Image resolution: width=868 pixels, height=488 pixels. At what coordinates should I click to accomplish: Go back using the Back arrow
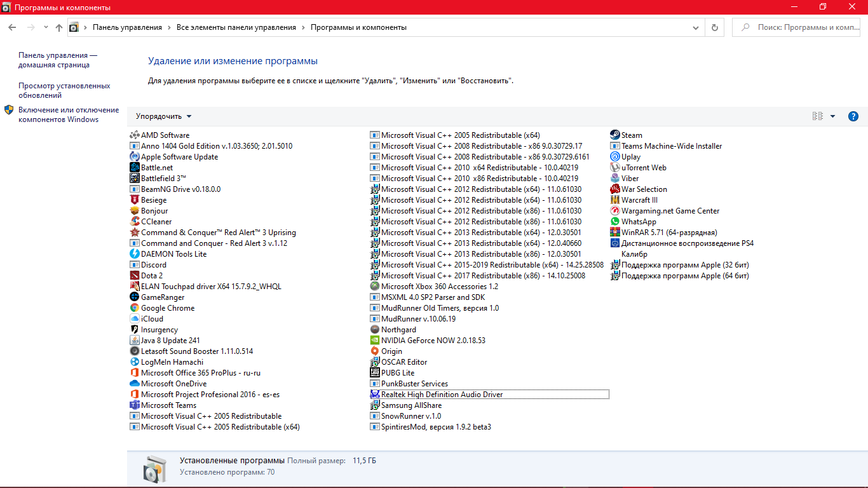(x=12, y=27)
